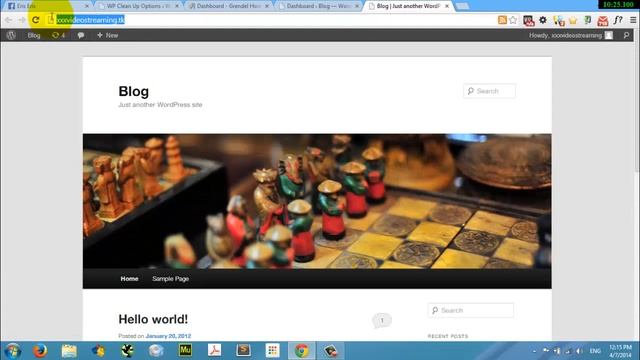The image size is (640, 360).
Task: Click the sidebar Search field
Action: pyautogui.click(x=471, y=310)
